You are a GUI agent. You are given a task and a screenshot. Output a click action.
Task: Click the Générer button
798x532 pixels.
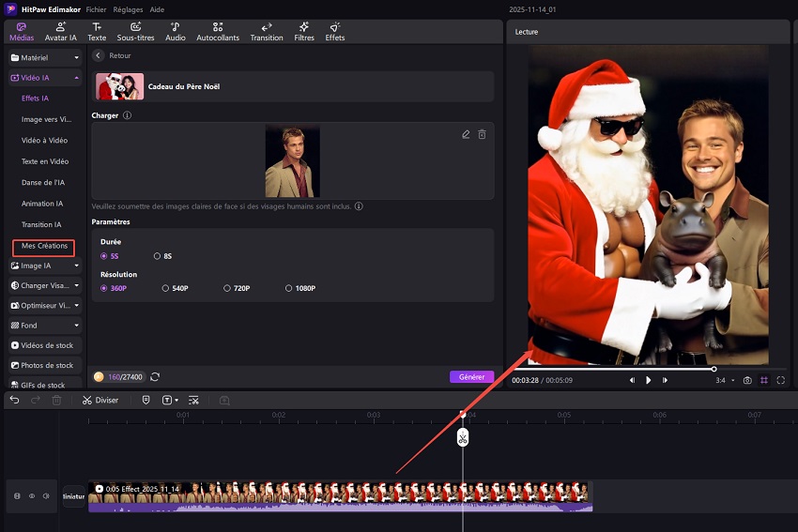click(x=472, y=377)
